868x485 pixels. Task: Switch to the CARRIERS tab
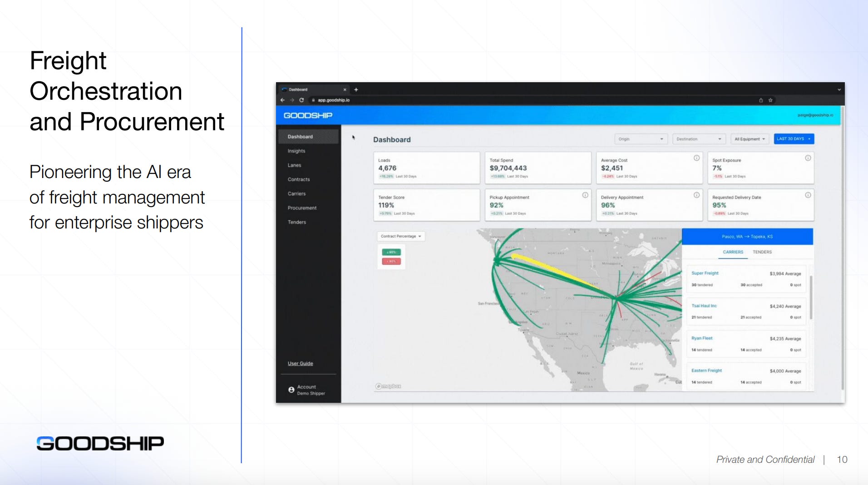[733, 252]
